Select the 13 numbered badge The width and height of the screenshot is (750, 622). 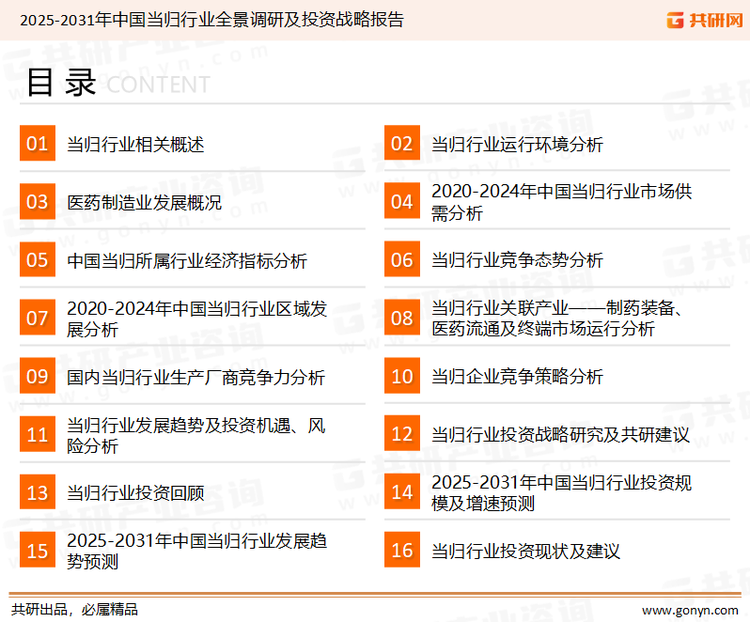coord(37,492)
